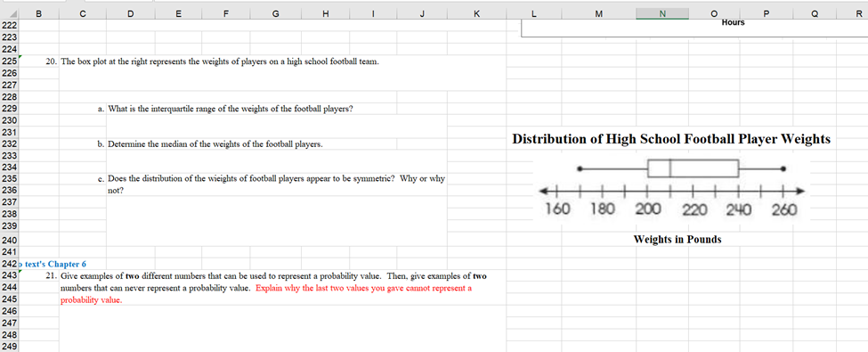
Task: Click the 'Weights in Pounds' axis label
Action: [677, 240]
